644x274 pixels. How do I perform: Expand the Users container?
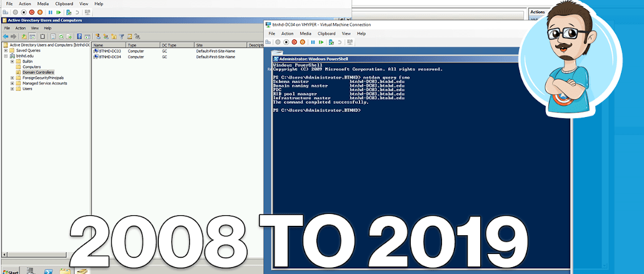(13, 88)
